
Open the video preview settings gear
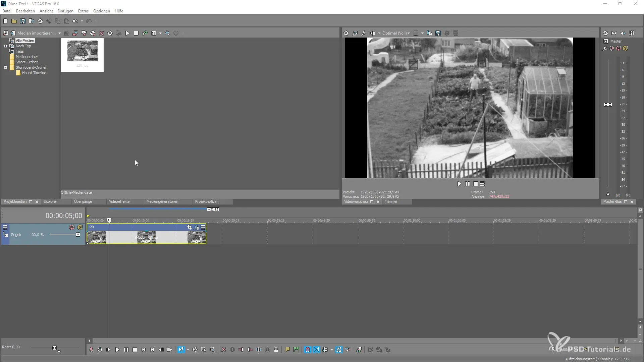tap(346, 33)
